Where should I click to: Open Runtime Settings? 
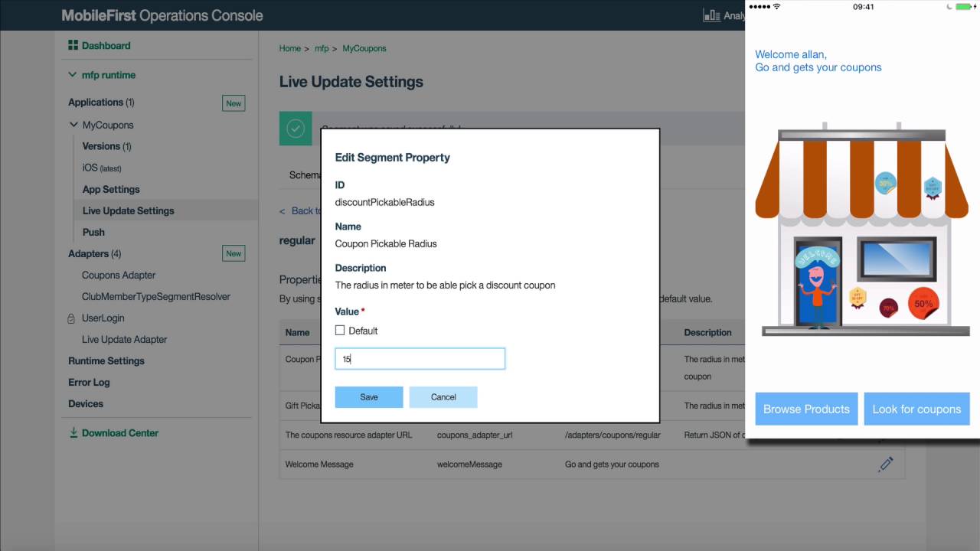(x=106, y=360)
